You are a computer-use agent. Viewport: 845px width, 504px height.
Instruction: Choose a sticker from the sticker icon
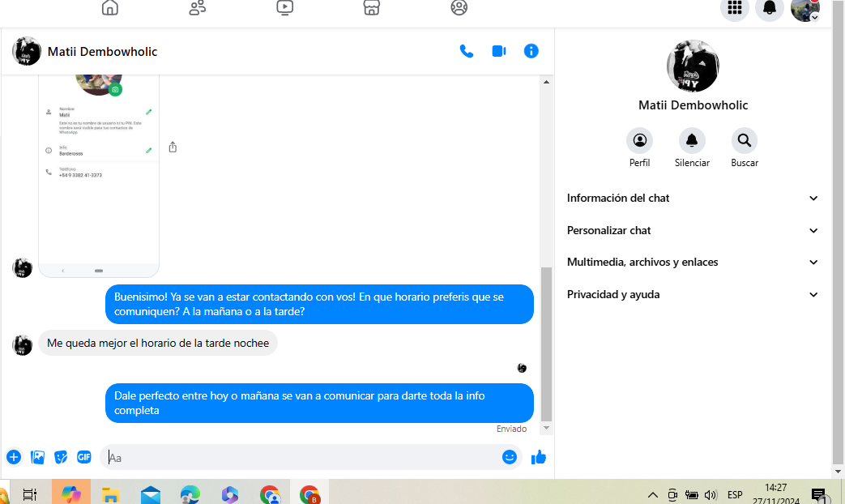click(61, 457)
